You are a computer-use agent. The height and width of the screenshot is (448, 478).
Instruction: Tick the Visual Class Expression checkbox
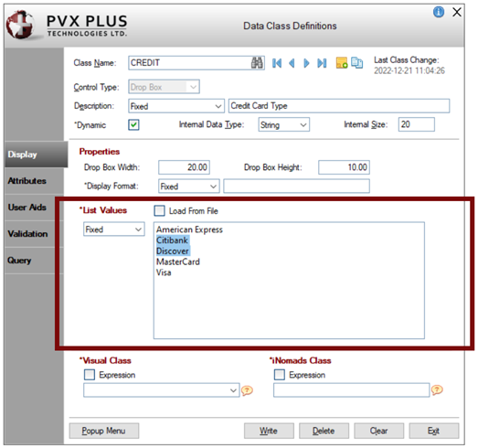click(90, 375)
